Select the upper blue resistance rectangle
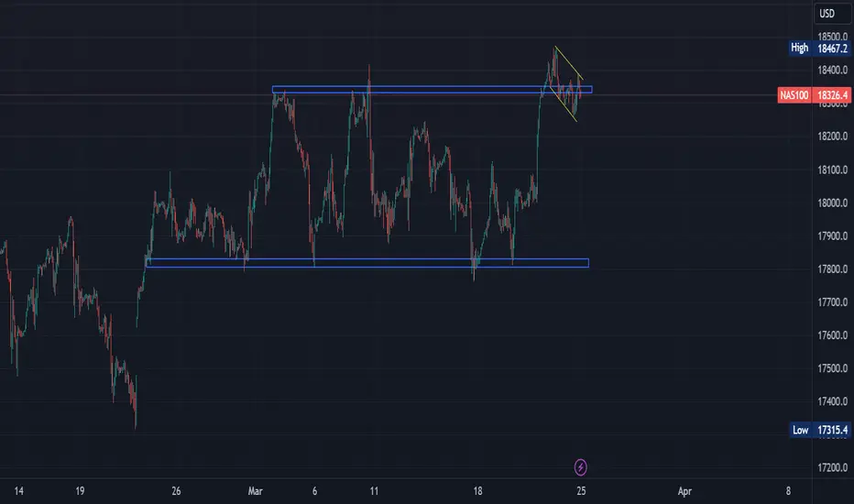 [x=432, y=90]
